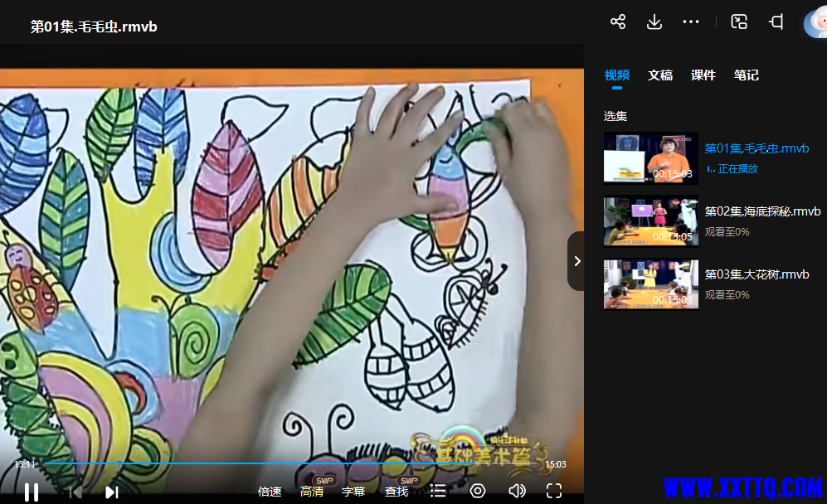
Task: Click the share icon in top bar
Action: (618, 22)
